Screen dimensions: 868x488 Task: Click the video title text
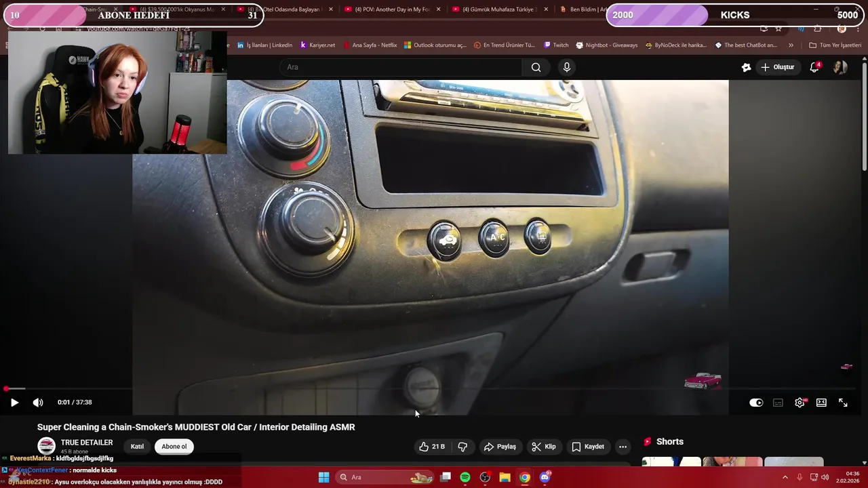196,427
